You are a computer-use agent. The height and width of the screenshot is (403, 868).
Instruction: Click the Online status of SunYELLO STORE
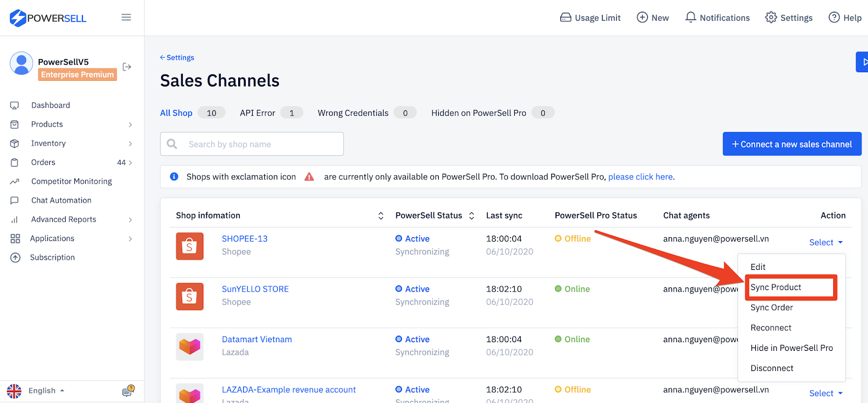572,289
